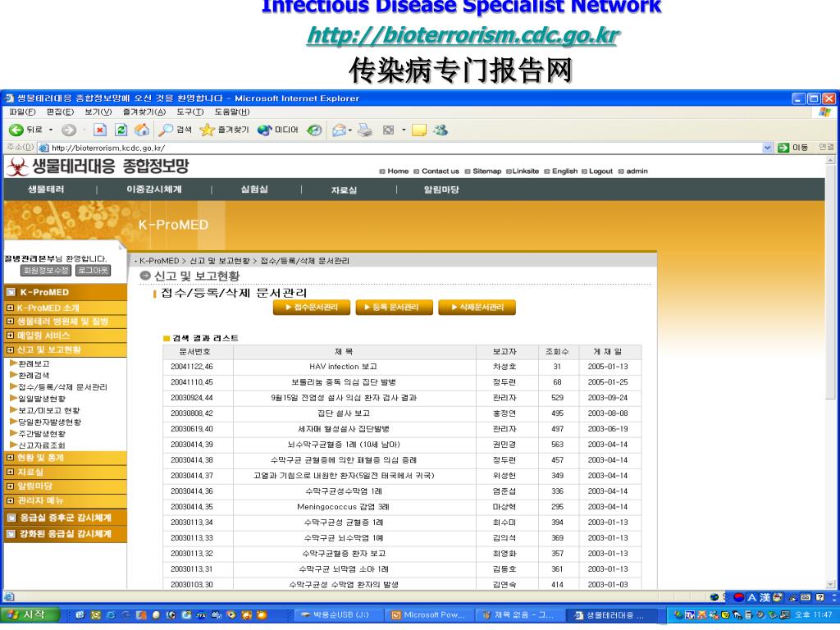Screen dimensions: 840x630
Task: Open the address bar dropdown arrow
Action: pos(768,148)
